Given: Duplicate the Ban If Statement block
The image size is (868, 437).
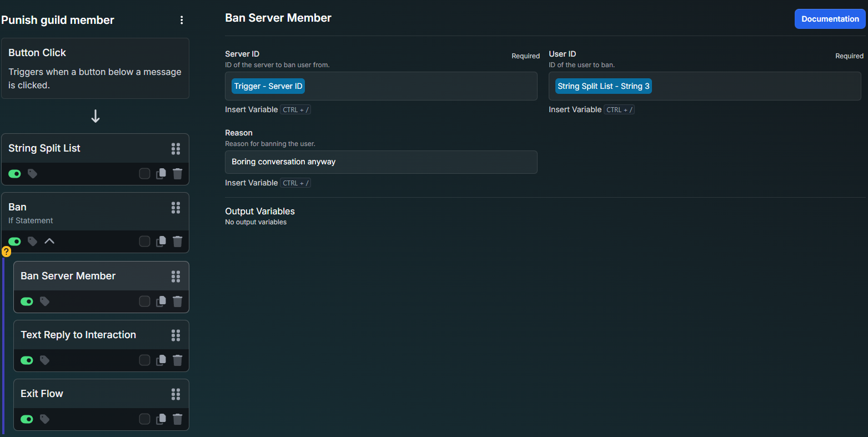Looking at the screenshot, I should click(161, 242).
